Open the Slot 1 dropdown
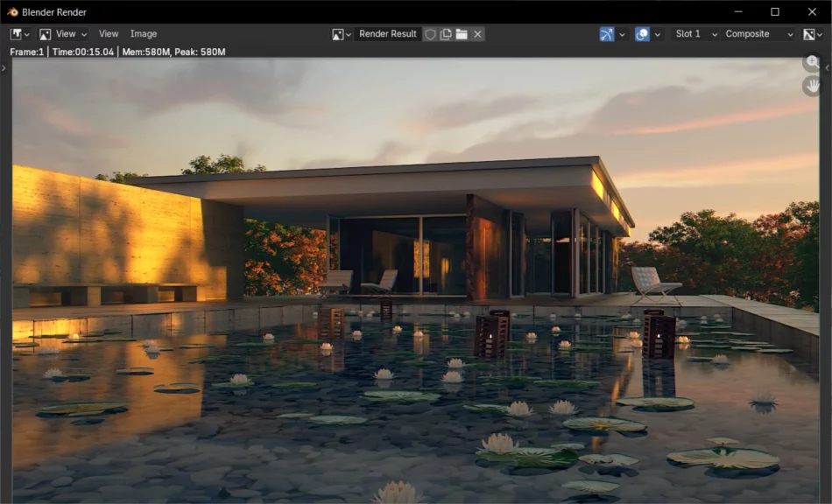The image size is (832, 504). (695, 34)
